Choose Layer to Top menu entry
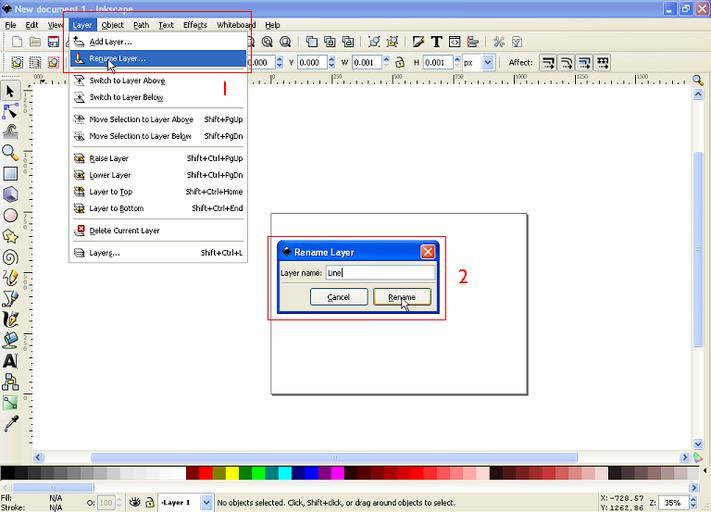711x512 pixels. pyautogui.click(x=158, y=191)
